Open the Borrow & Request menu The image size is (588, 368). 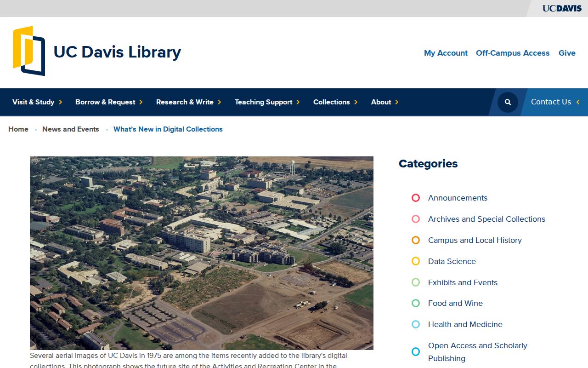tap(105, 102)
